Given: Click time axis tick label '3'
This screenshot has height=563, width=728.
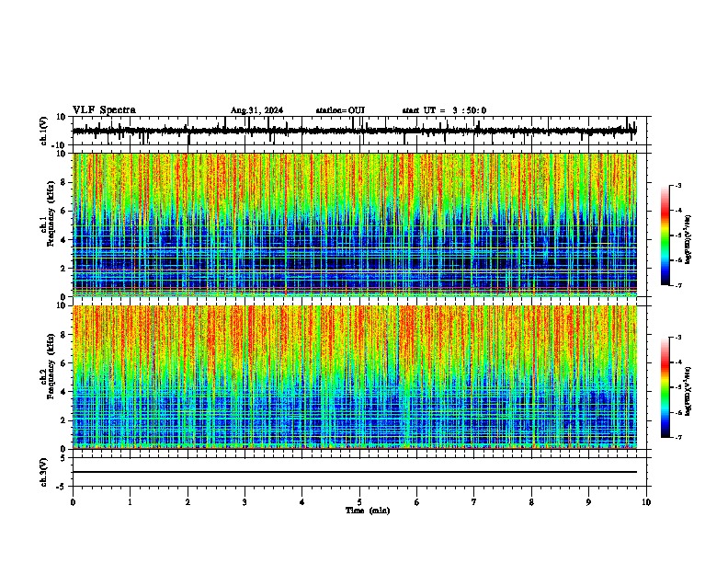Looking at the screenshot, I should tap(245, 502).
